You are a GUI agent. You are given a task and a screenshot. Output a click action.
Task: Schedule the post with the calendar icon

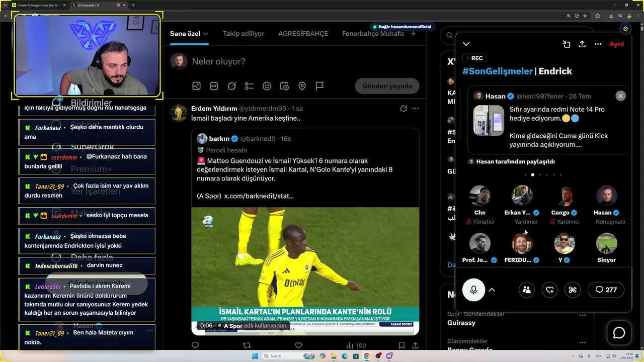[285, 86]
